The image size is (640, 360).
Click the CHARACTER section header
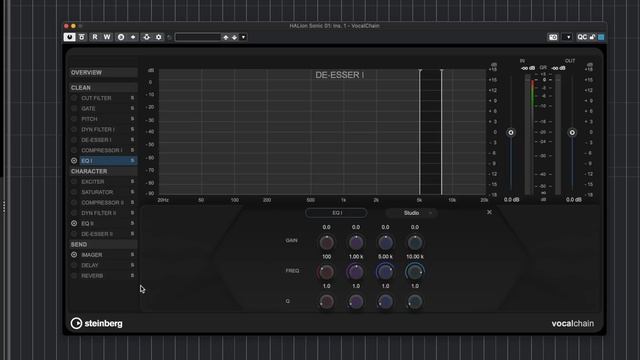click(x=103, y=171)
